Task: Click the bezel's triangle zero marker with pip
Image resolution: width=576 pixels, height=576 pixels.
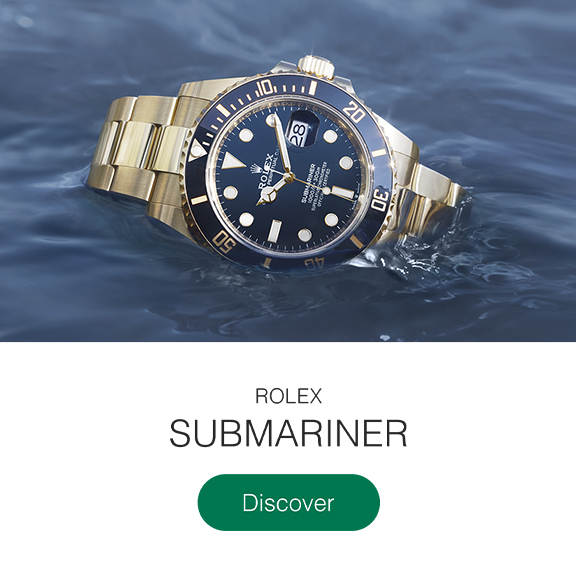Action: [x=196, y=150]
